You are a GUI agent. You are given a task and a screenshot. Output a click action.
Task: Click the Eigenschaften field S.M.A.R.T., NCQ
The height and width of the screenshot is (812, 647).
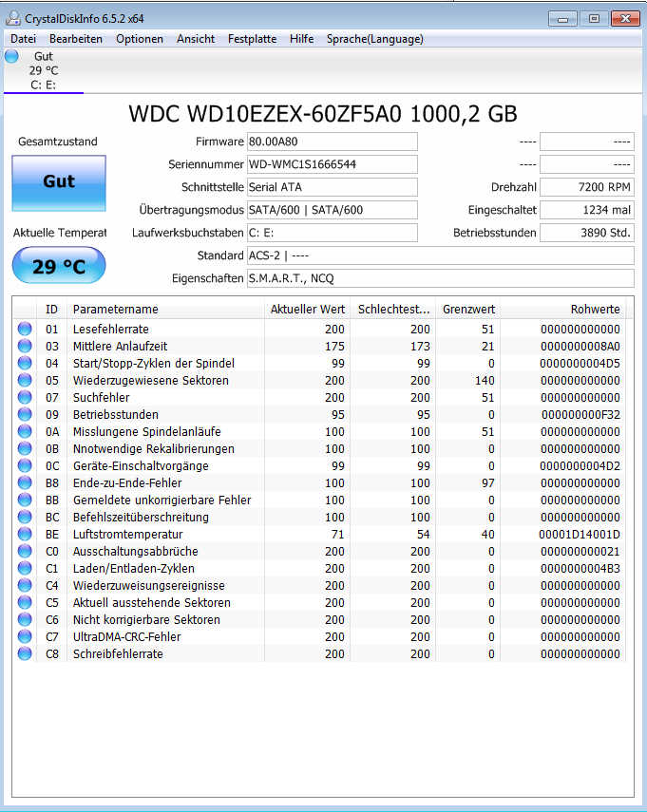440,278
